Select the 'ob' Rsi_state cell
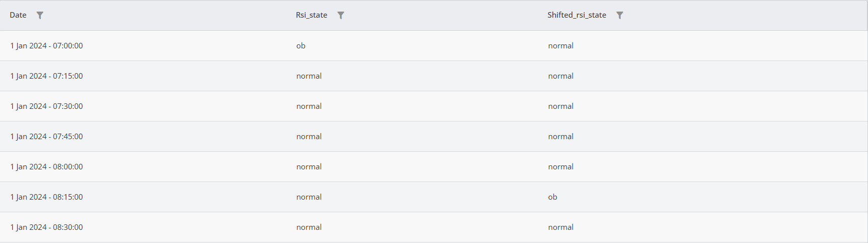The image size is (868, 243). (x=301, y=46)
